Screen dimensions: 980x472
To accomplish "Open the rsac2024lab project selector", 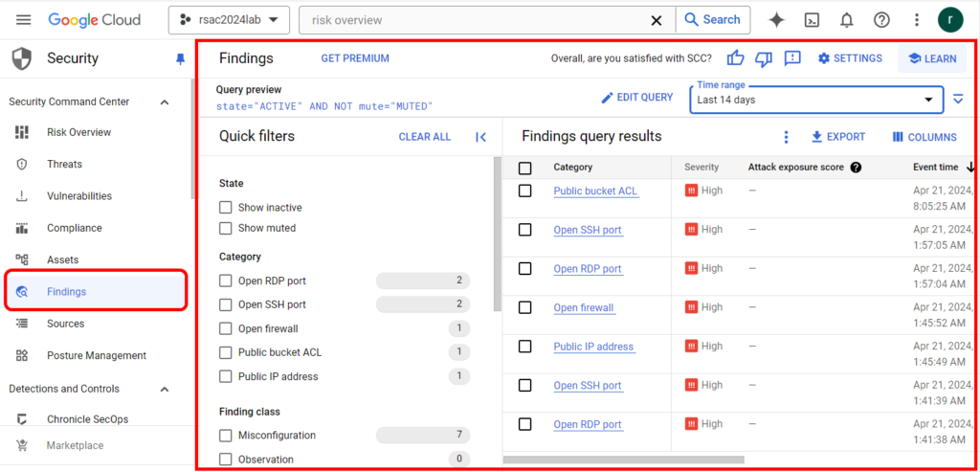I will pyautogui.click(x=229, y=20).
